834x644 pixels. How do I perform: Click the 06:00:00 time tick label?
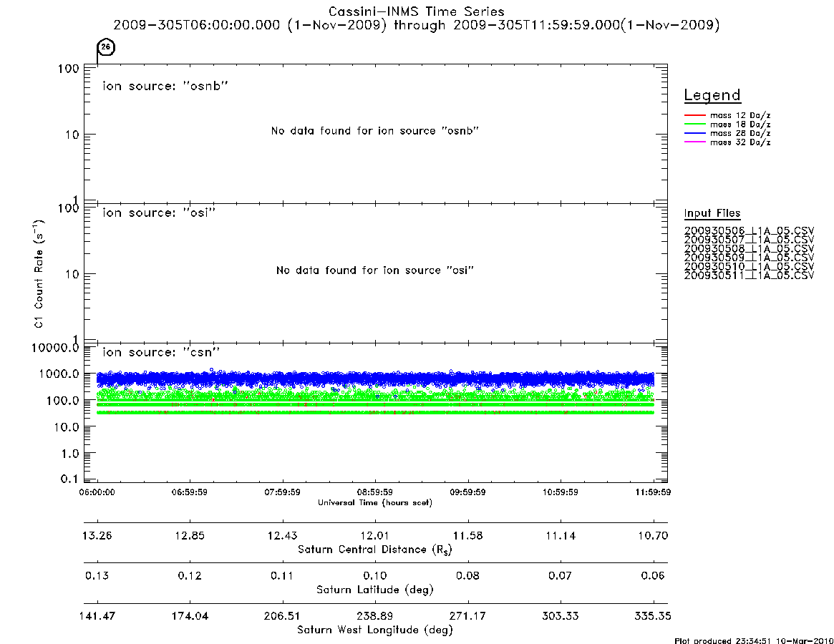tap(97, 492)
